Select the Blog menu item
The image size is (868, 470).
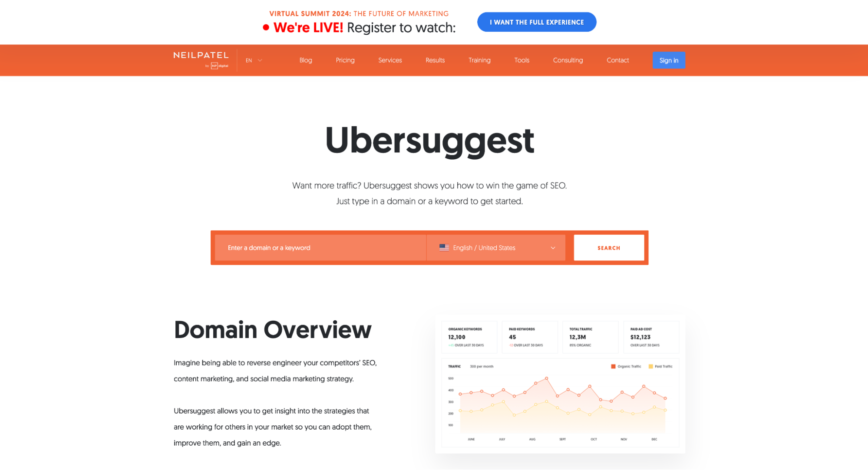click(x=306, y=60)
